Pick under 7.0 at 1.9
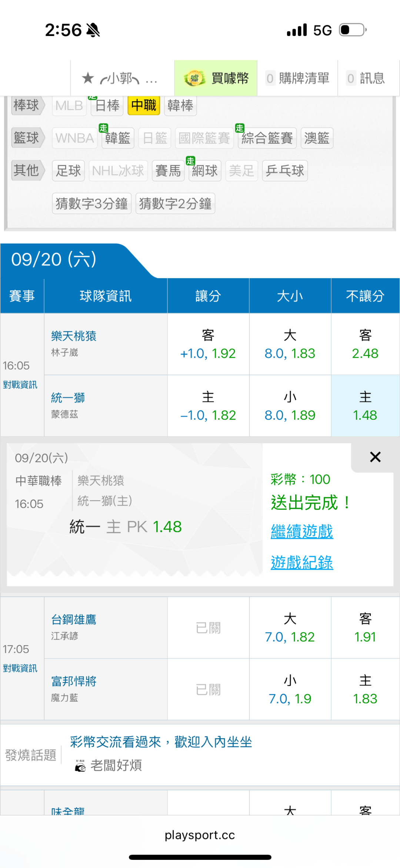The height and width of the screenshot is (868, 400). (290, 690)
